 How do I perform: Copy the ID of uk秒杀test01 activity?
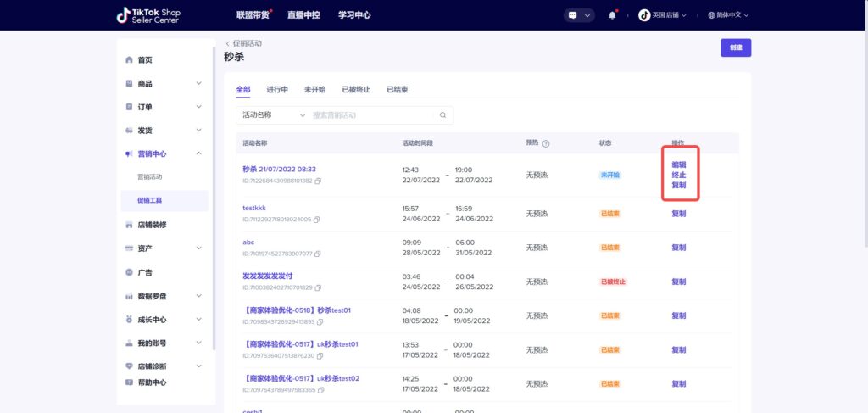(320, 356)
